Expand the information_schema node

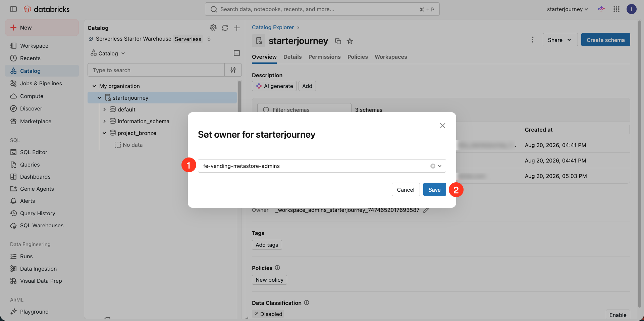click(x=104, y=121)
